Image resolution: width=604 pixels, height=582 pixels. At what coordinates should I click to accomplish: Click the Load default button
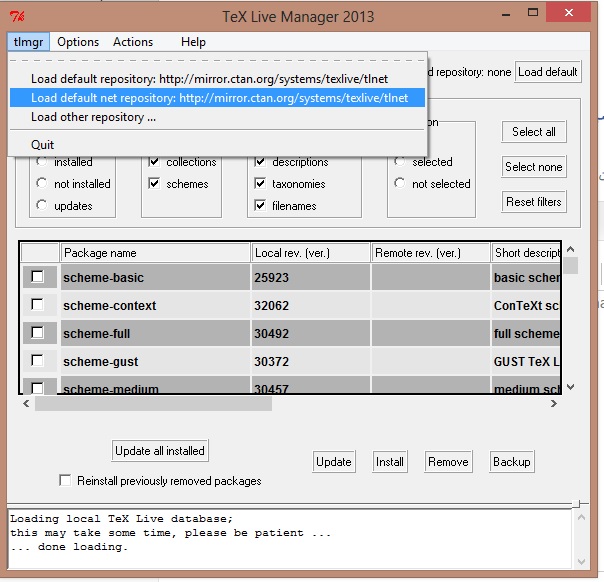coord(547,72)
